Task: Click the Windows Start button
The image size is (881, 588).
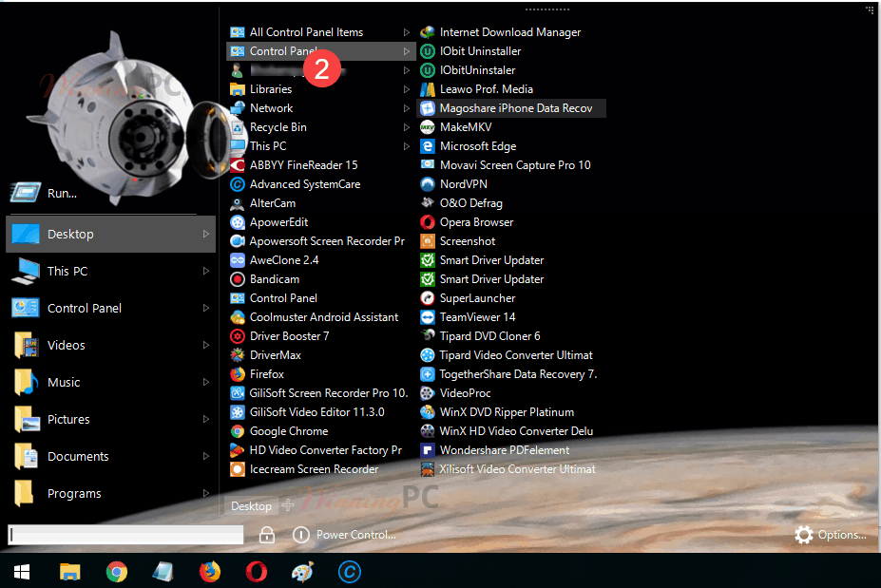Action: pyautogui.click(x=22, y=572)
